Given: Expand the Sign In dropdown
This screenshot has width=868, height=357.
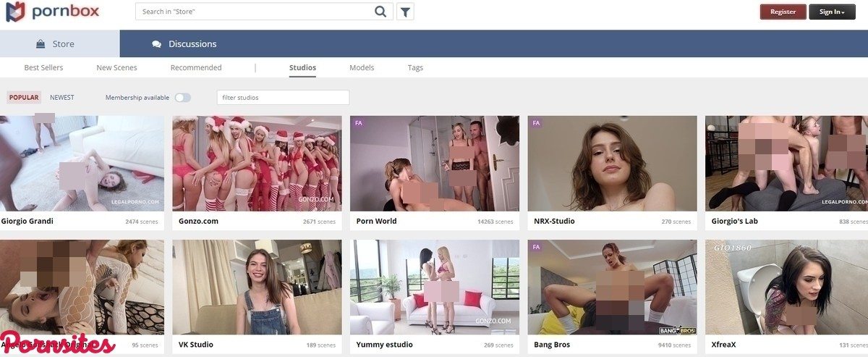Looking at the screenshot, I should click(832, 12).
